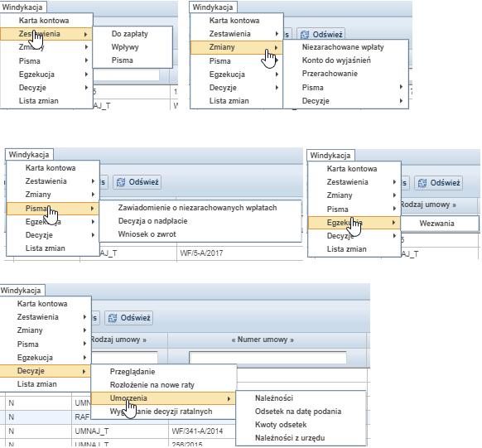Sort by the « Numer umowy » column header

click(x=263, y=340)
